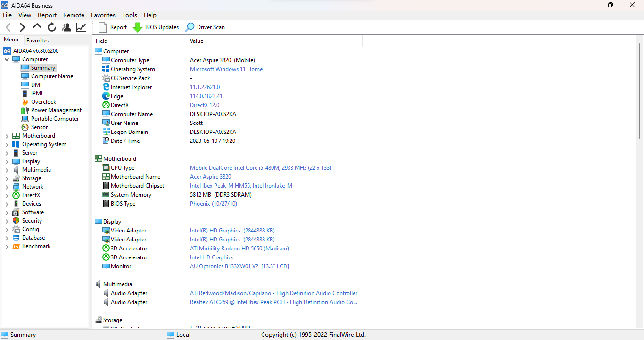The width and height of the screenshot is (644, 340).
Task: Select the Realtek ALC269 audio adapter link
Action: 274,302
